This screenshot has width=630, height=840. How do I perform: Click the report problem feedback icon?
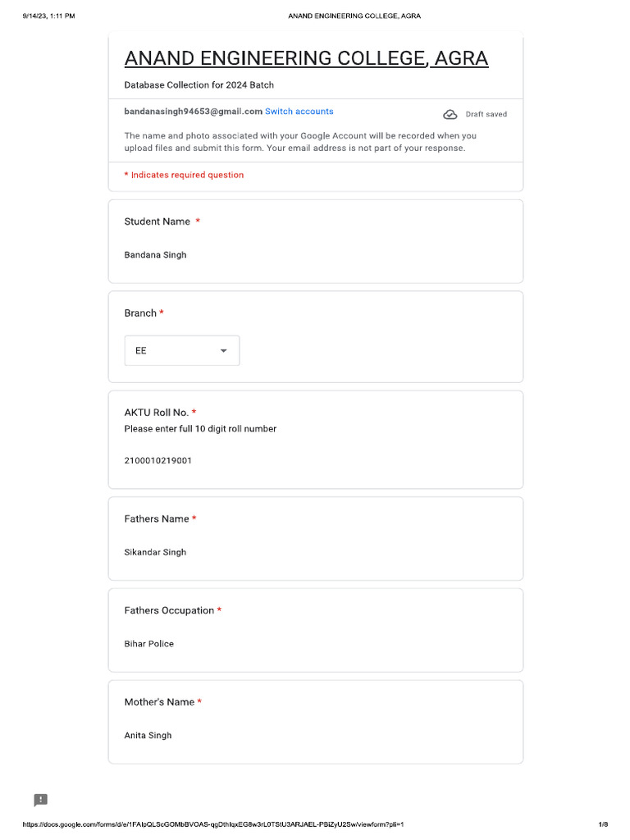pos(41,801)
